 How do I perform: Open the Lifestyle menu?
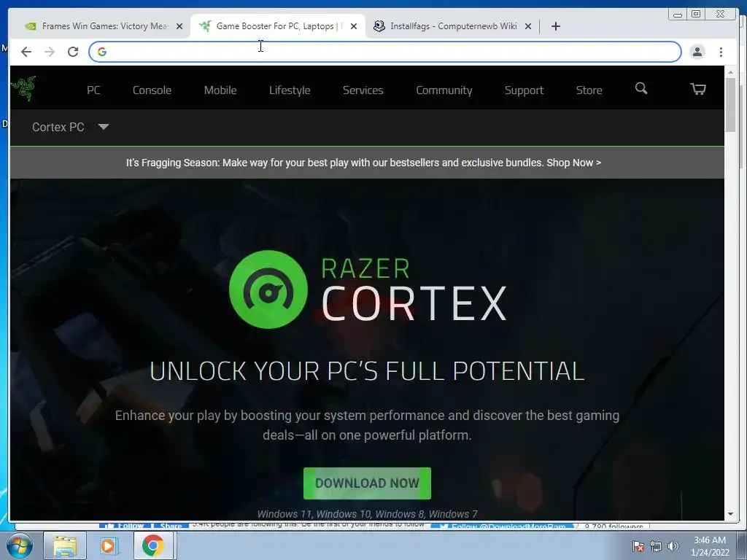pyautogui.click(x=290, y=90)
